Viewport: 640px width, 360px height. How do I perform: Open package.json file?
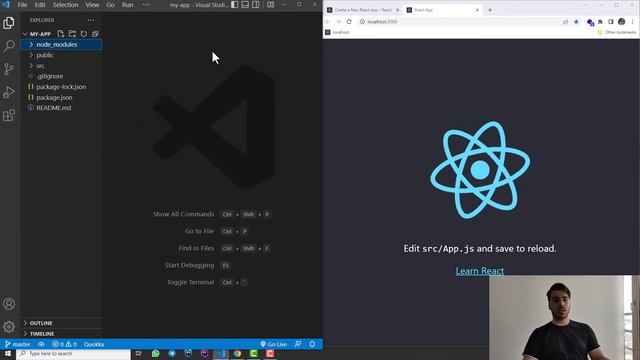61,98
